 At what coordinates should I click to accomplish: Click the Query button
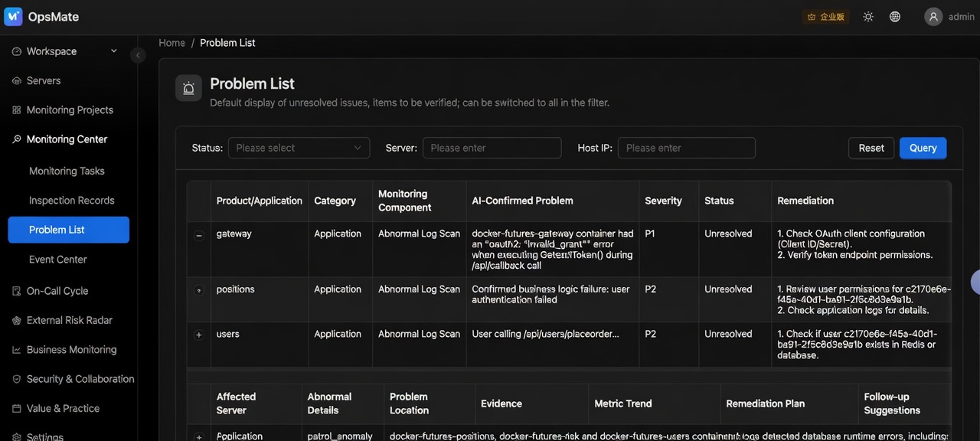(x=923, y=148)
